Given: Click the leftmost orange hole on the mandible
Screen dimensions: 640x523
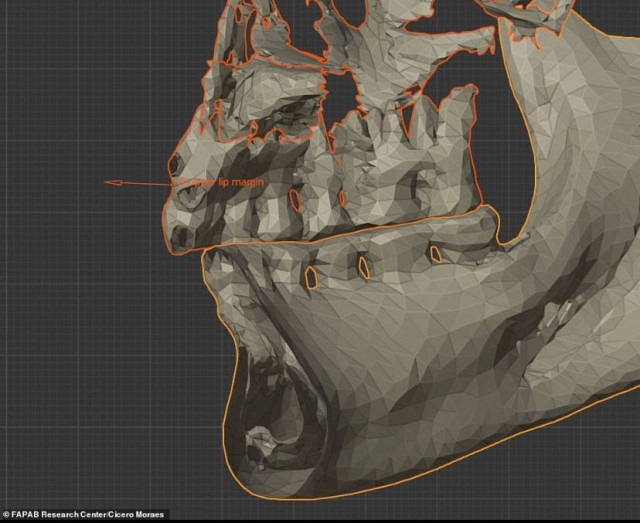Looking at the screenshot, I should [311, 276].
